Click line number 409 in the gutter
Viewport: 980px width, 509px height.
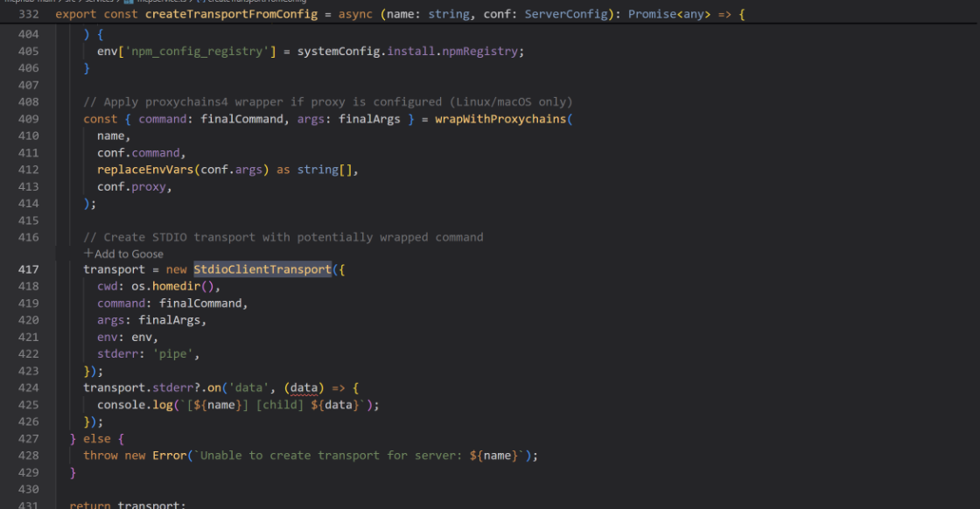click(x=29, y=119)
